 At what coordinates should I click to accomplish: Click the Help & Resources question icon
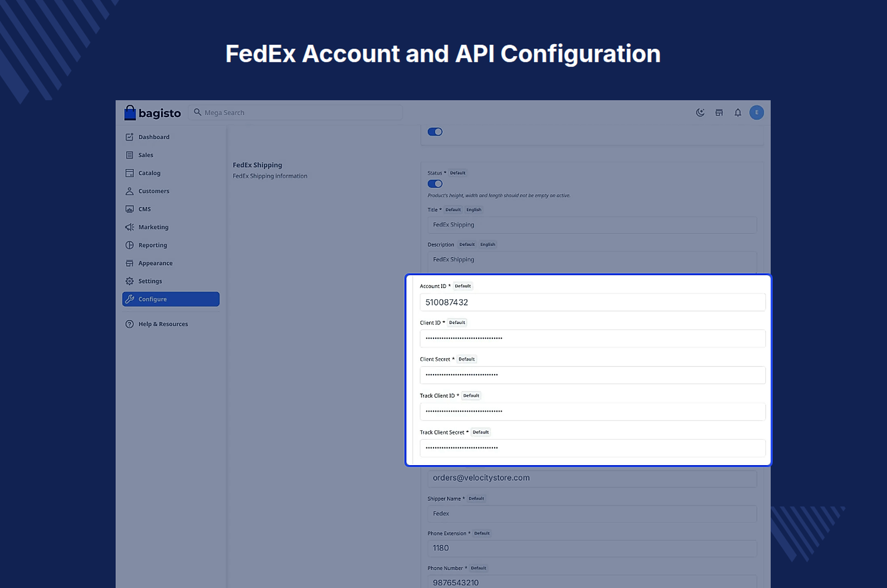pyautogui.click(x=129, y=324)
